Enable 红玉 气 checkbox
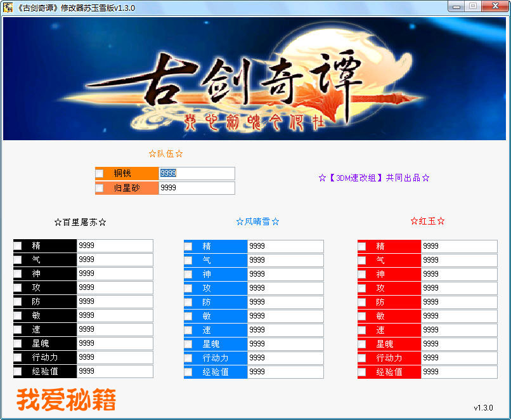511x420 pixels. coord(362,260)
